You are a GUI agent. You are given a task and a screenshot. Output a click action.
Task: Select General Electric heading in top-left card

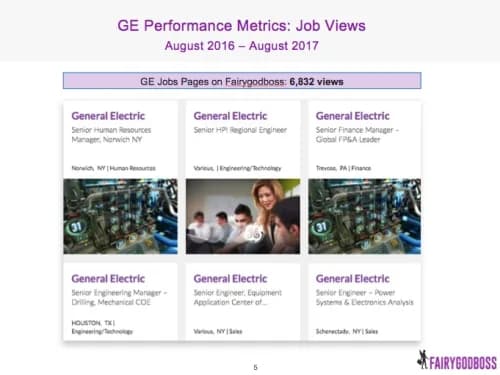pos(108,116)
